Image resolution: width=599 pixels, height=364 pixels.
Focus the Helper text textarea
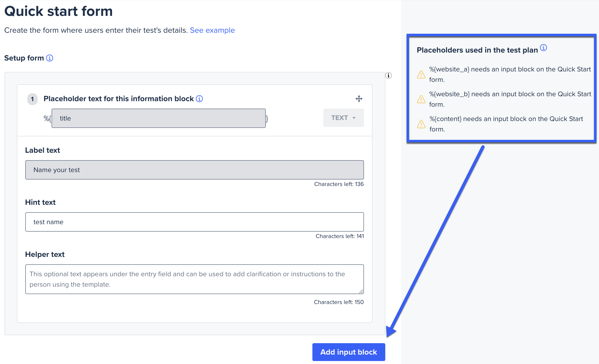click(x=194, y=279)
